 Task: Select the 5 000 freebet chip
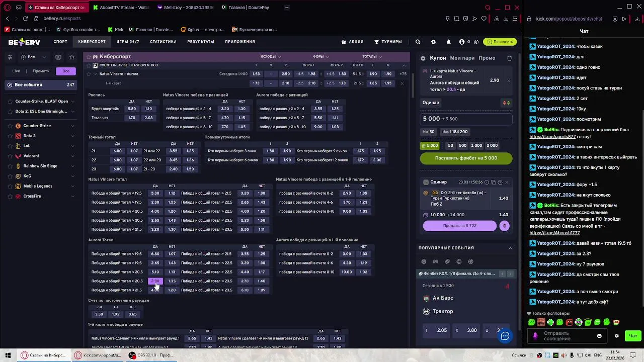tap(430, 146)
